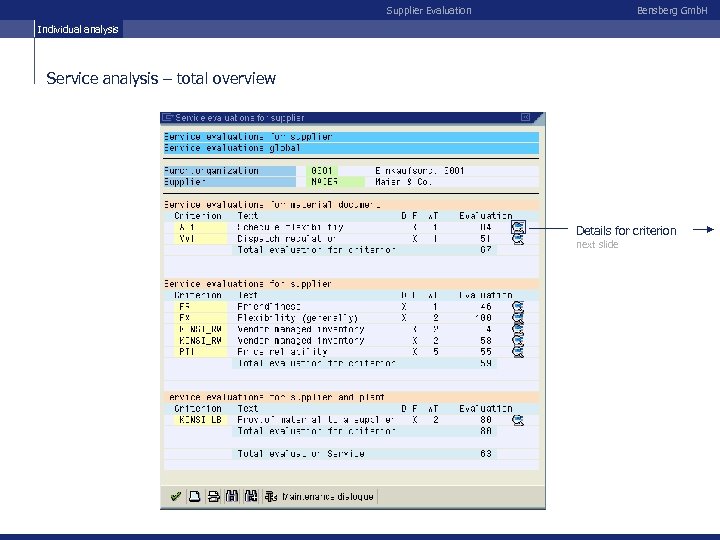Print the list with the printer icon
Viewport: 720px width, 540px height.
pyautogui.click(x=214, y=496)
